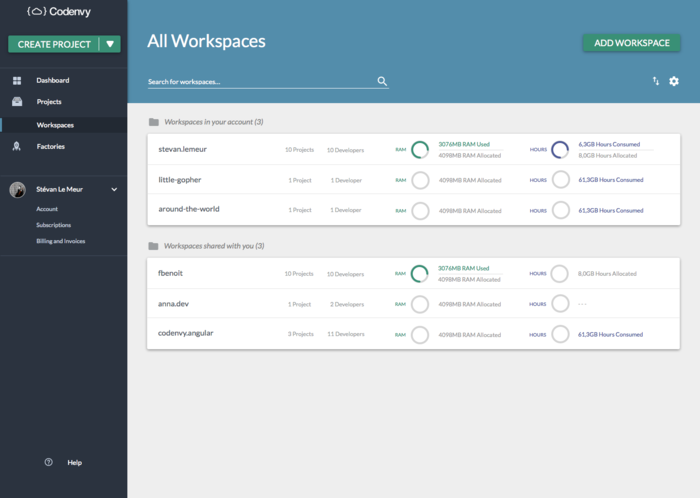
Task: Open the workspaces settings gear
Action: pyautogui.click(x=674, y=81)
